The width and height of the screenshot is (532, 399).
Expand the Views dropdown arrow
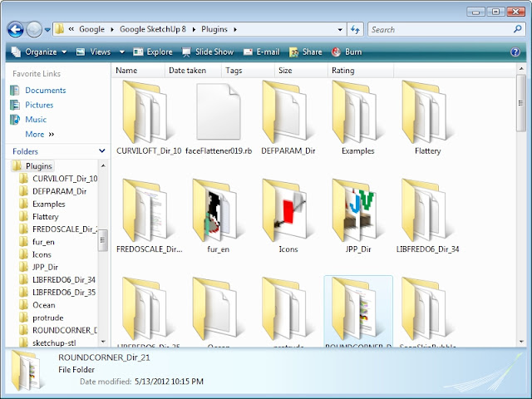click(x=122, y=52)
